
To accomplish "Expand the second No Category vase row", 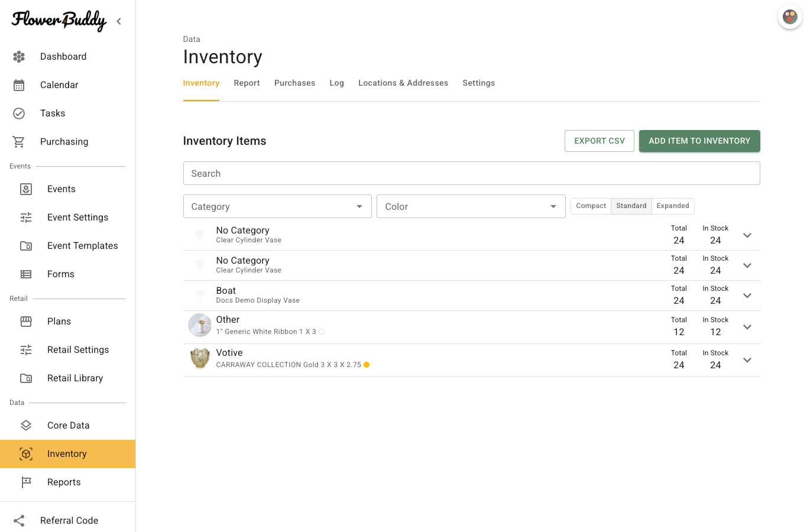I will point(747,265).
